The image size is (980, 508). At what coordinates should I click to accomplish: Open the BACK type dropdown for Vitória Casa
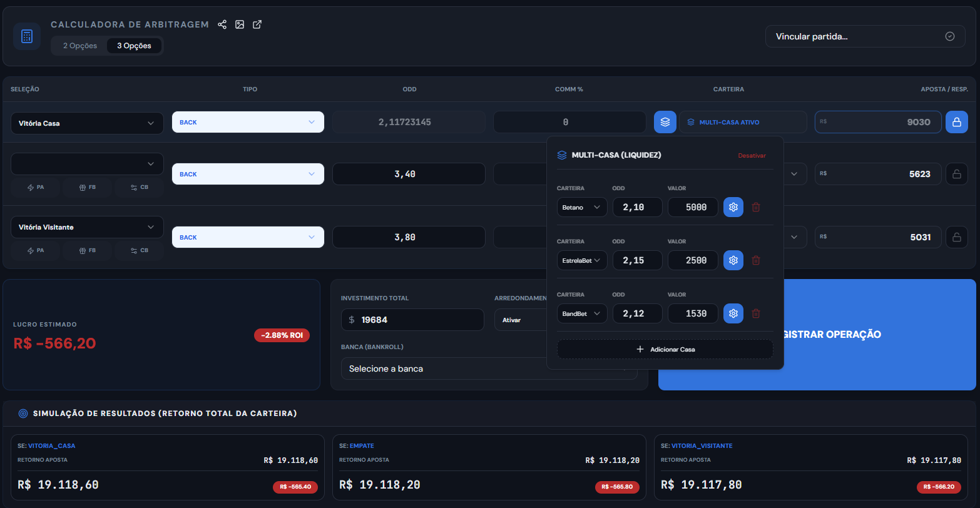[x=248, y=122]
